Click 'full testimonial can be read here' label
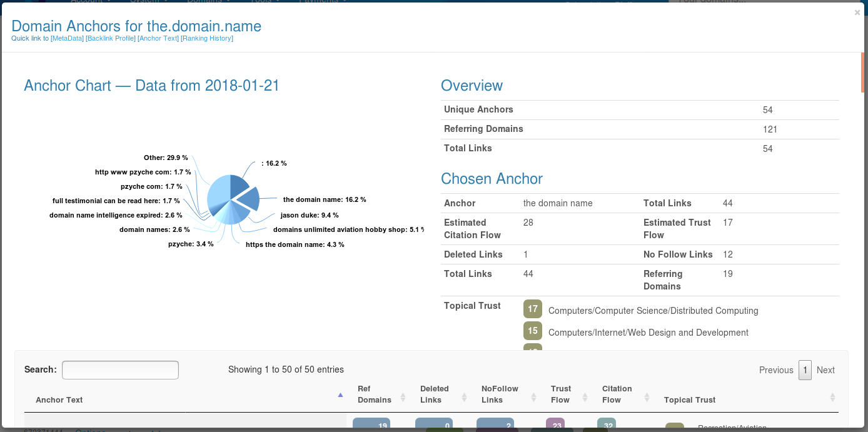The width and height of the screenshot is (868, 432). 116,201
